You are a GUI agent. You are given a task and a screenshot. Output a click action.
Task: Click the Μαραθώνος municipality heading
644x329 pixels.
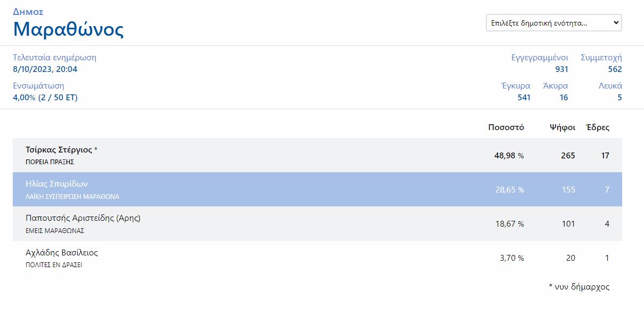(x=68, y=29)
